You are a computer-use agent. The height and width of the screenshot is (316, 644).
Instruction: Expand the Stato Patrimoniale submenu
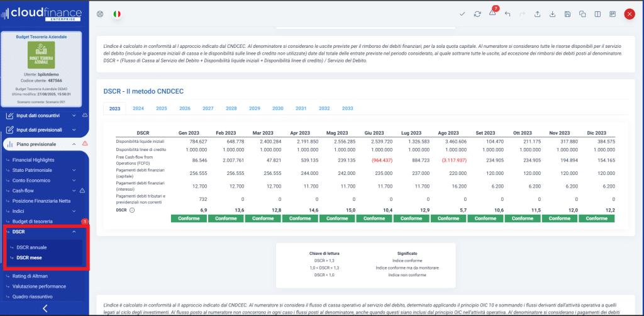(x=74, y=171)
